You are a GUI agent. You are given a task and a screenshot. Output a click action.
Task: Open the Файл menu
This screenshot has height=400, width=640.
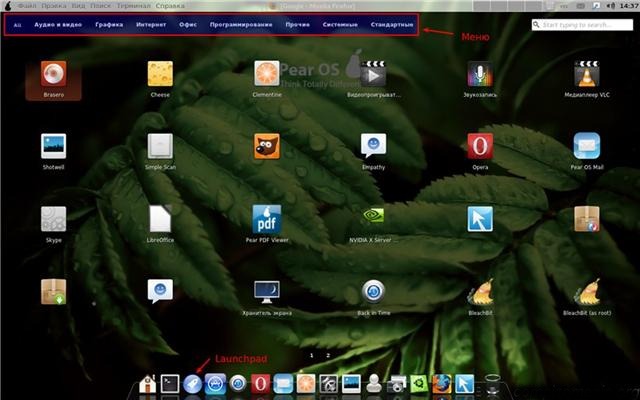click(x=27, y=6)
